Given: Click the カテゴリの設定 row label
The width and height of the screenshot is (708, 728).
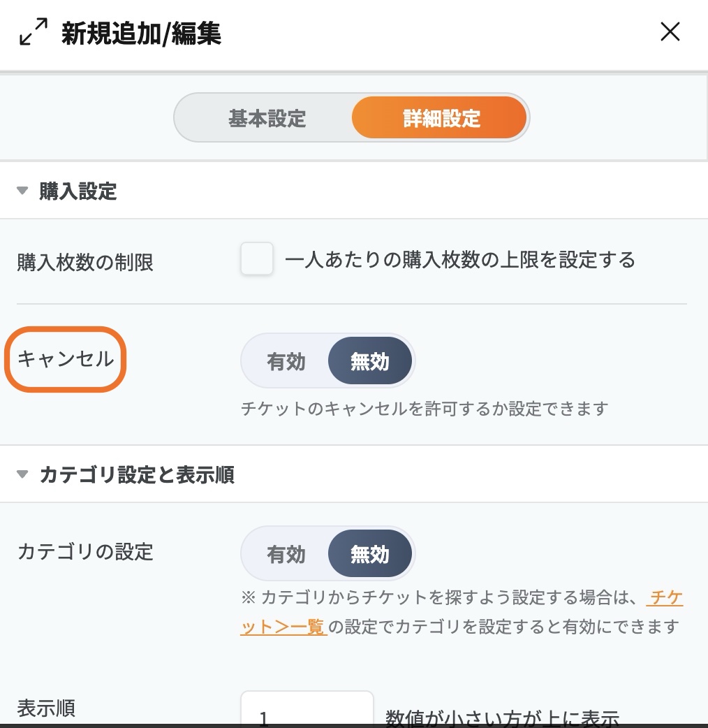Looking at the screenshot, I should pyautogui.click(x=85, y=552).
